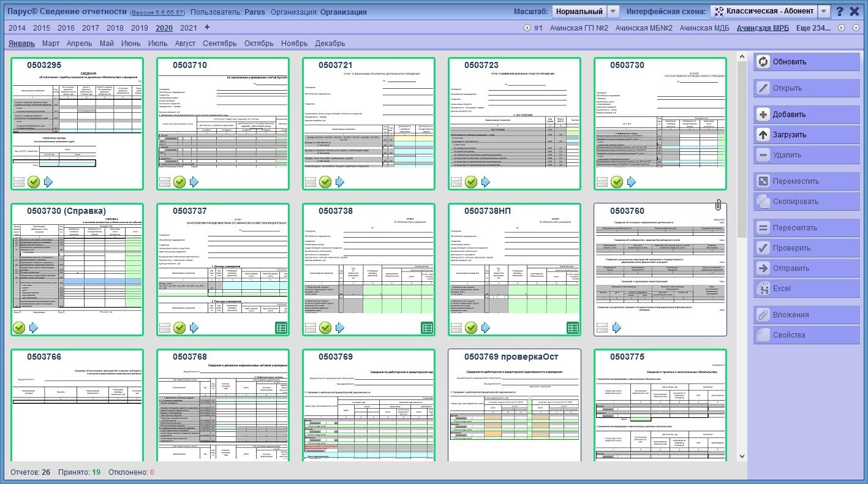868x484 pixels.
Task: Select the 0503768 report thumbnail
Action: (x=223, y=405)
